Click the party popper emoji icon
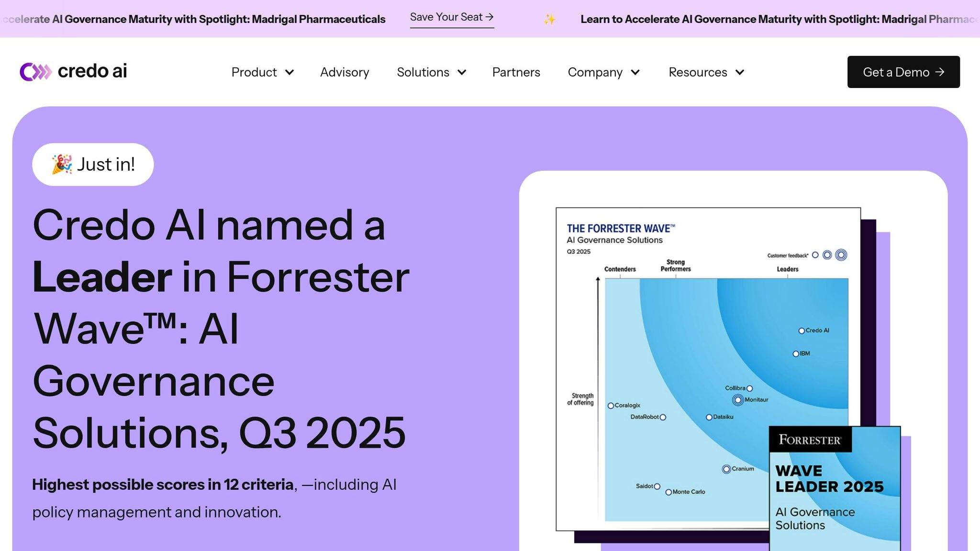The width and height of the screenshot is (980, 551). point(62,164)
